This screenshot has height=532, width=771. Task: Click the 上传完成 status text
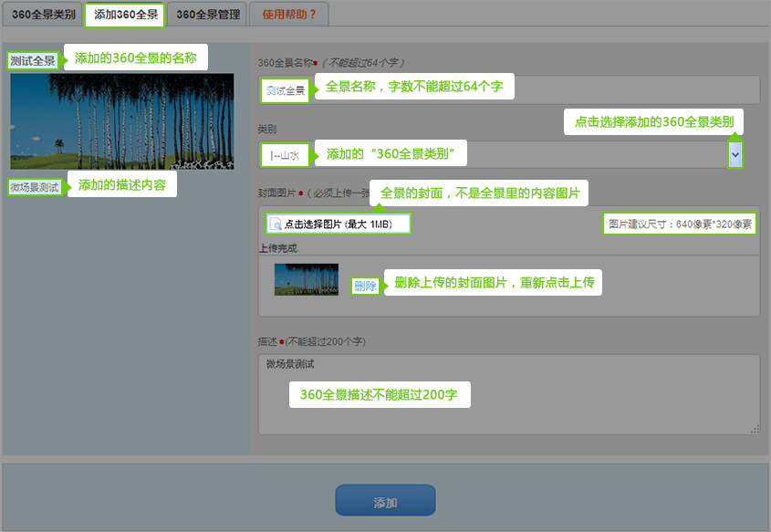[x=279, y=248]
